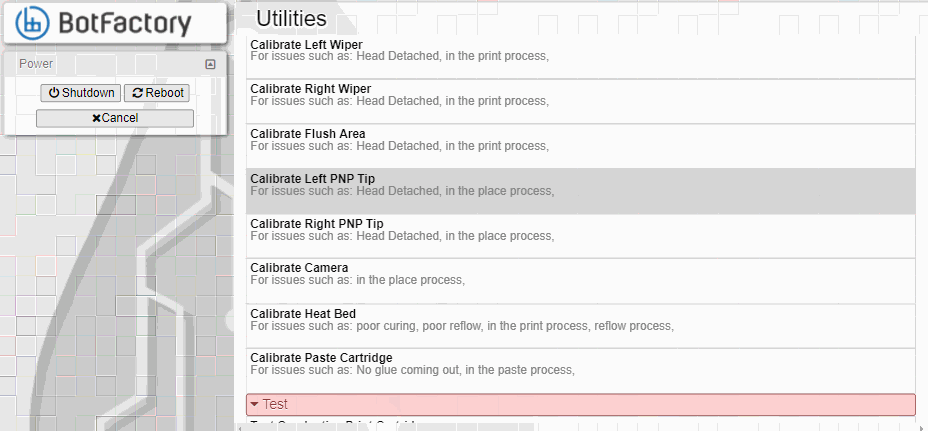This screenshot has width=928, height=431.
Task: Click the Utilities list vertical scrollbar
Action: click(x=921, y=230)
